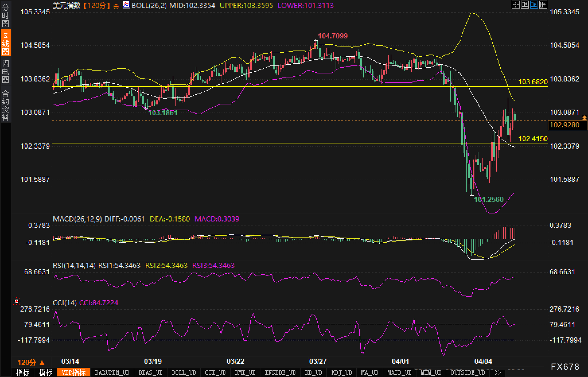This screenshot has height=377, width=588.
Task: Click the orange circle-plus icon beside 120分
Action: pyautogui.click(x=116, y=6)
